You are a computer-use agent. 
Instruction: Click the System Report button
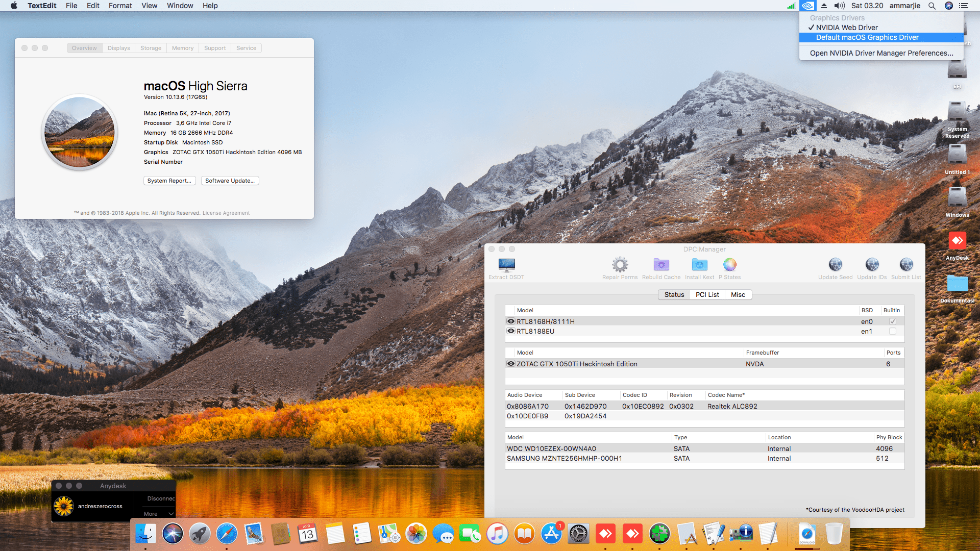[x=169, y=181]
